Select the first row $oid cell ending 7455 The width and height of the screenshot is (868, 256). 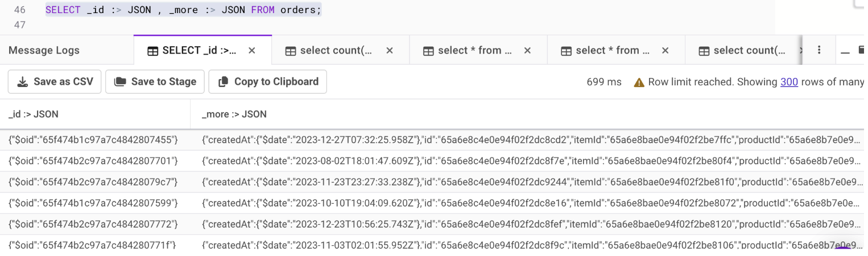(93, 140)
